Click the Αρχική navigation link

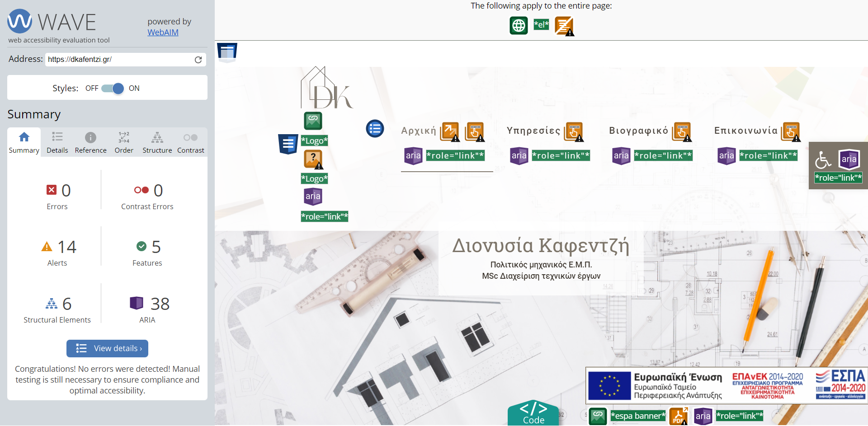(x=419, y=131)
